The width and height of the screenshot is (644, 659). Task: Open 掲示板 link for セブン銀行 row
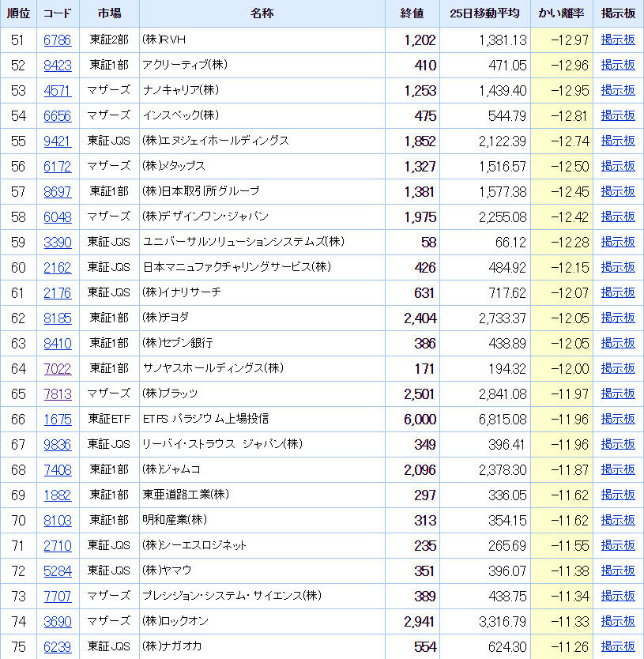(618, 343)
